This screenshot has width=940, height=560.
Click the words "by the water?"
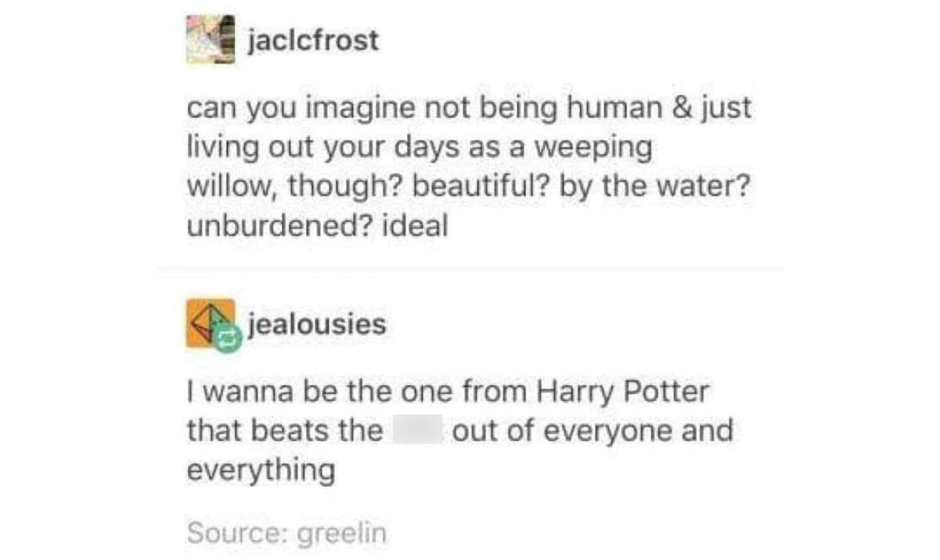pos(653,188)
